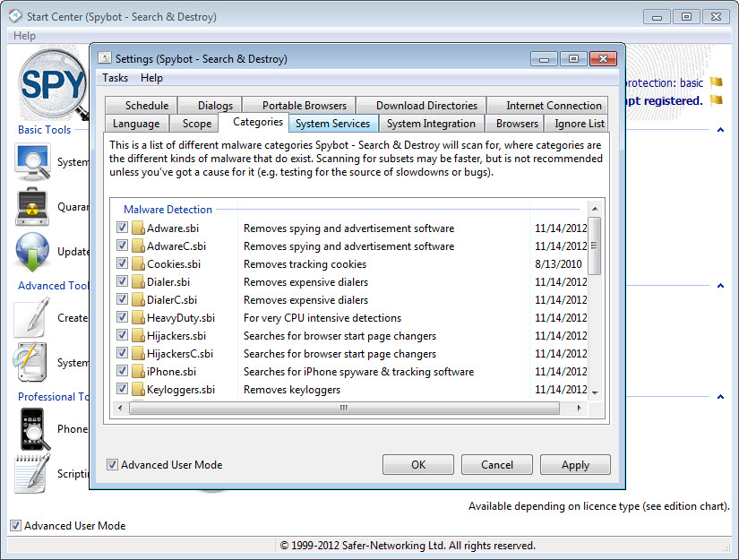The image size is (739, 560).
Task: Switch to the System Services tab
Action: (x=332, y=124)
